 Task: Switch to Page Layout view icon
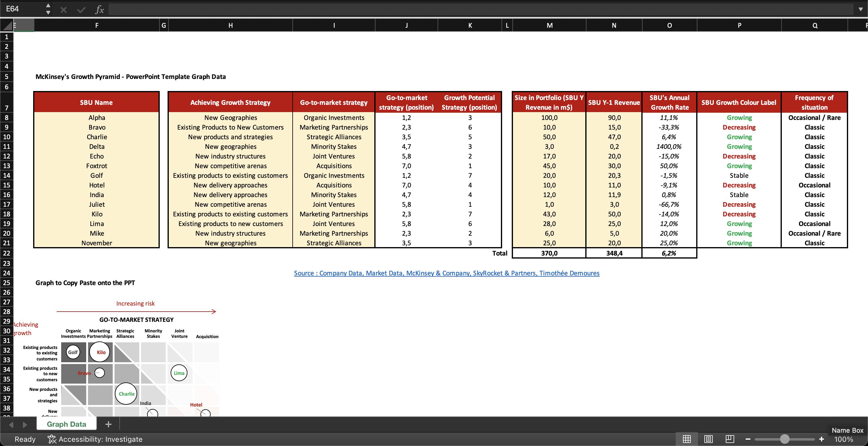point(708,439)
